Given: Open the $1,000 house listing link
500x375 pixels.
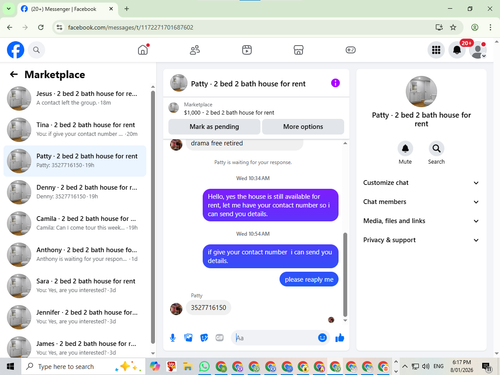Looking at the screenshot, I should (x=229, y=113).
